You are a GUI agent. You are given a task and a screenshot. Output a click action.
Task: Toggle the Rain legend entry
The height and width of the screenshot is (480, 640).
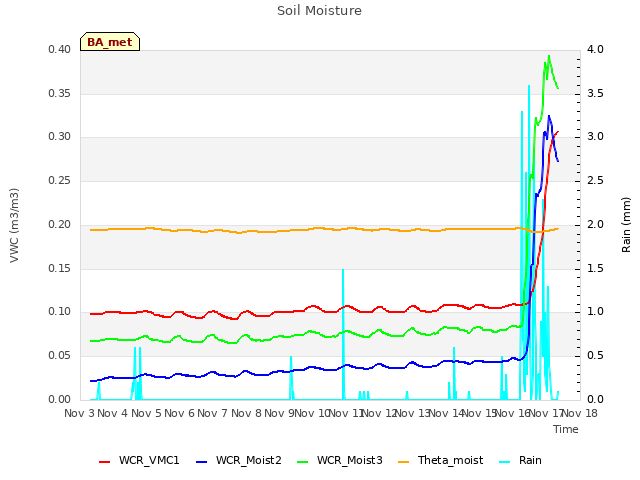click(520, 461)
